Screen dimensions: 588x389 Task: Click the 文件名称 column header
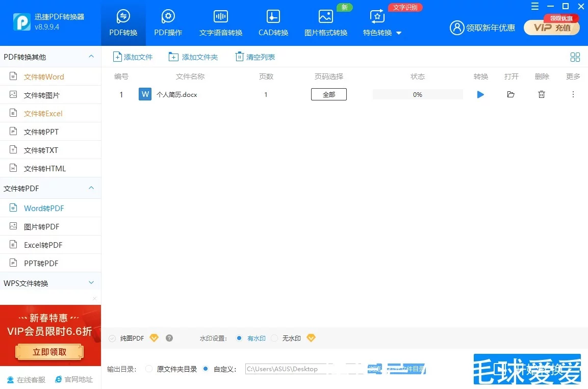[190, 76]
